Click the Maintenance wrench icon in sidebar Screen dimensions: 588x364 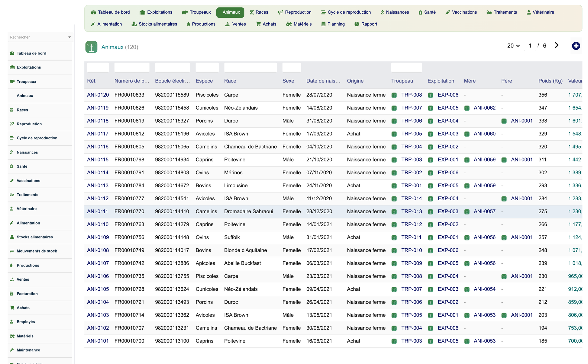coord(12,350)
